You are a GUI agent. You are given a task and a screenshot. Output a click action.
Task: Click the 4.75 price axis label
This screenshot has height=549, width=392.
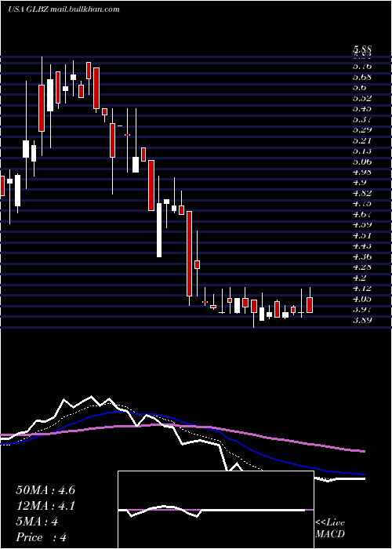click(x=362, y=203)
